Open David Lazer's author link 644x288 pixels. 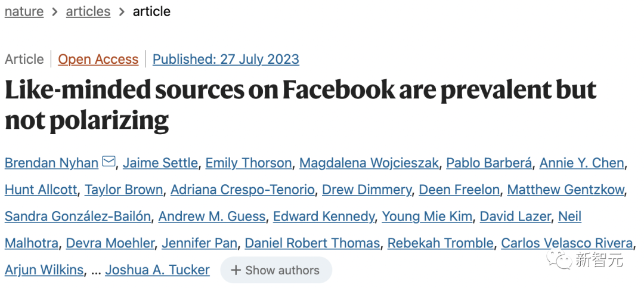(x=515, y=216)
